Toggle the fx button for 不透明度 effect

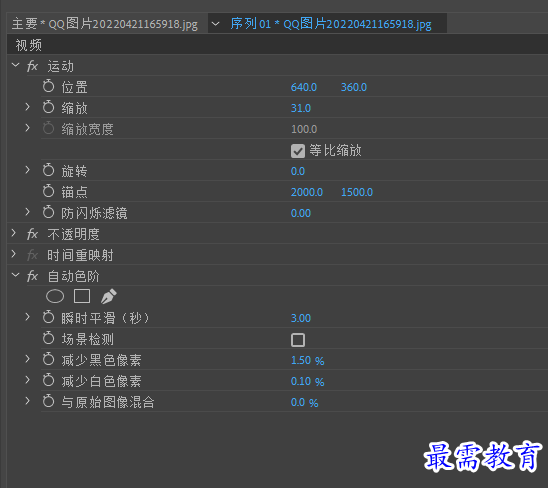tap(32, 234)
